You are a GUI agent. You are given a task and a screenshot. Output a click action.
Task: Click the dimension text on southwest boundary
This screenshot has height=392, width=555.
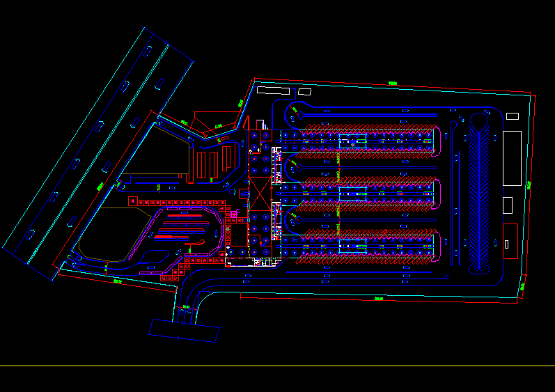pyautogui.click(x=117, y=282)
